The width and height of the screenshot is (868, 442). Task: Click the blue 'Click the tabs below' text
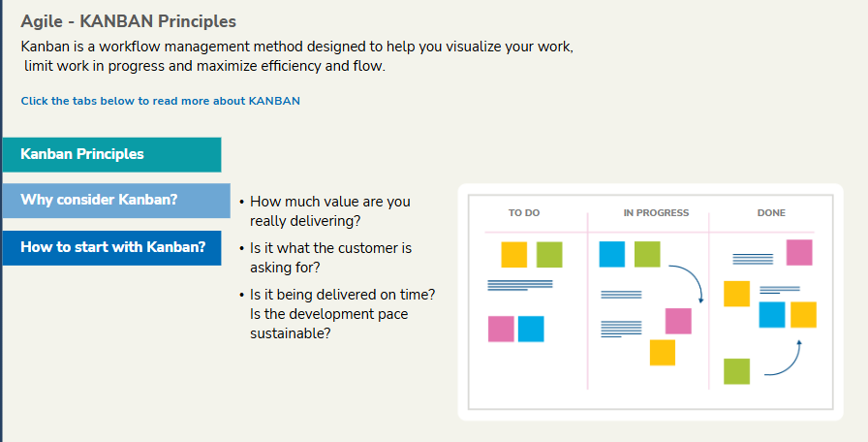pyautogui.click(x=161, y=101)
